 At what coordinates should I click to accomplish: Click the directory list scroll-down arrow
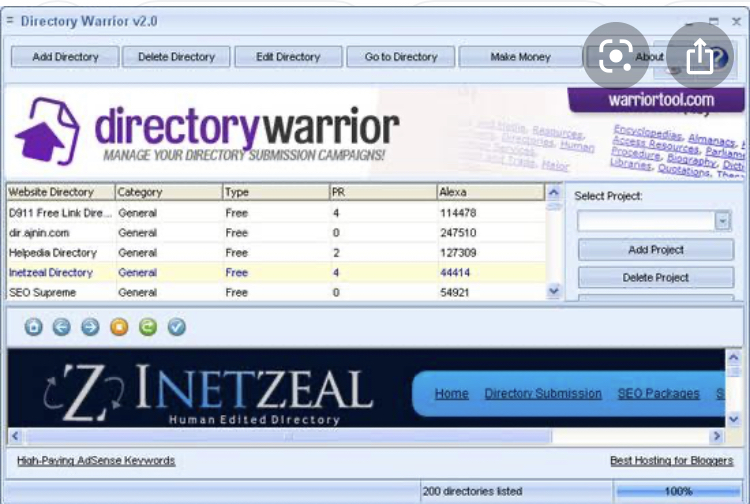pos(554,290)
